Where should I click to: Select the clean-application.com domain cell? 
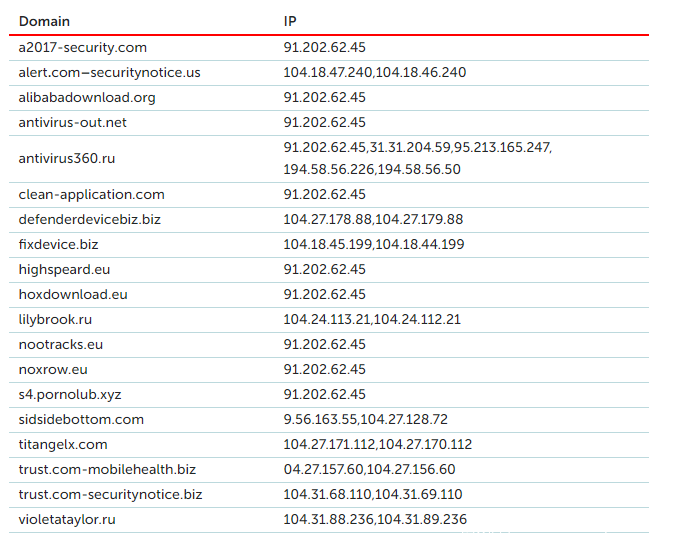coord(91,194)
